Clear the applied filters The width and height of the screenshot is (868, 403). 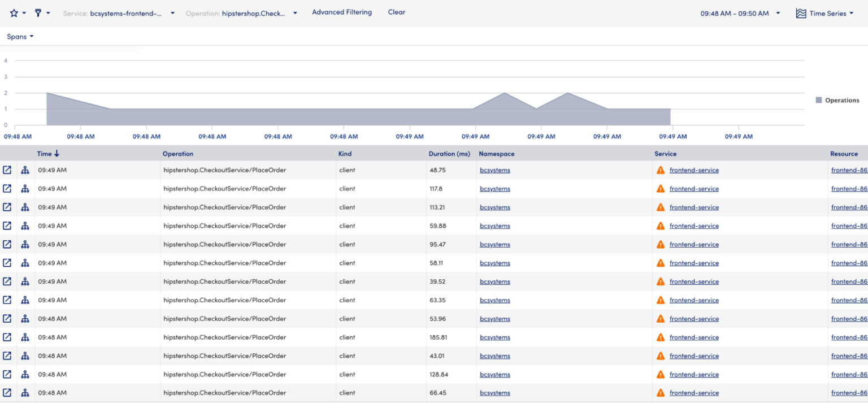tap(396, 12)
